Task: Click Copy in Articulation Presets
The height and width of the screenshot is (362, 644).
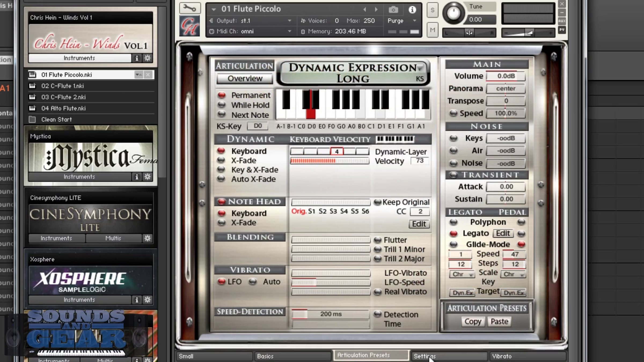Action: click(473, 322)
